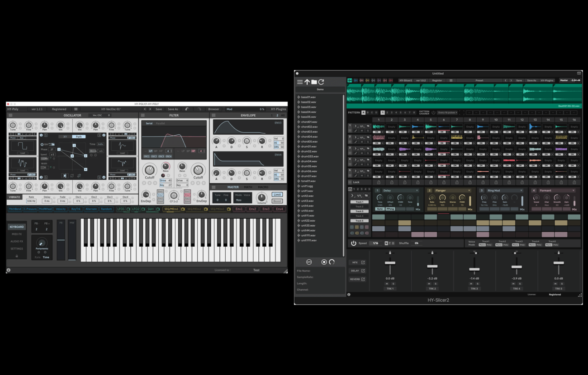
Task: Open the Oscillator section hamburger menu
Action: (x=10, y=115)
